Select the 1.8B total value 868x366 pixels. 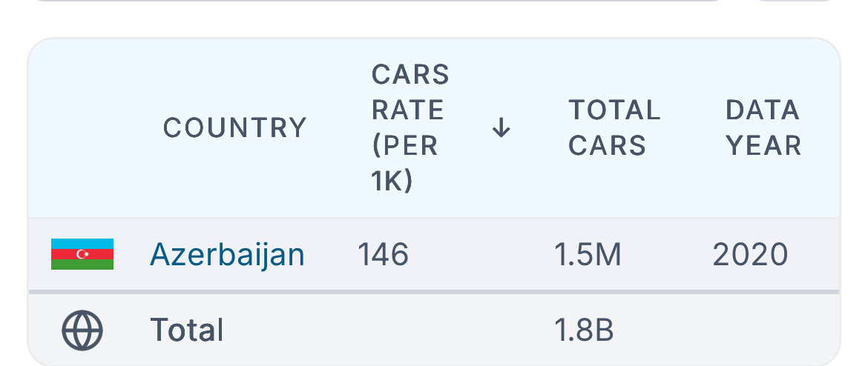(584, 330)
